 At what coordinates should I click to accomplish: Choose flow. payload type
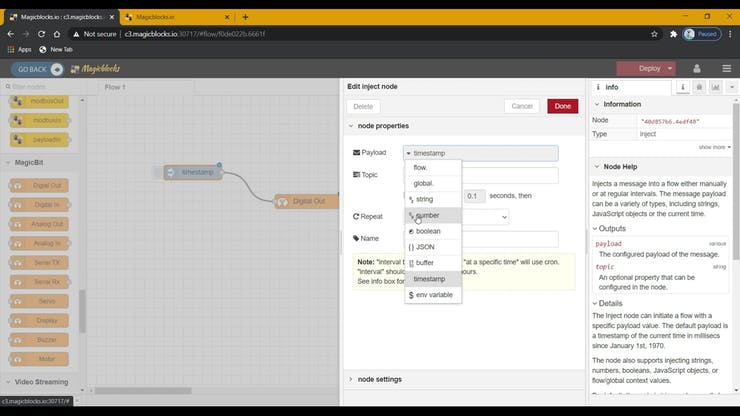point(433,168)
